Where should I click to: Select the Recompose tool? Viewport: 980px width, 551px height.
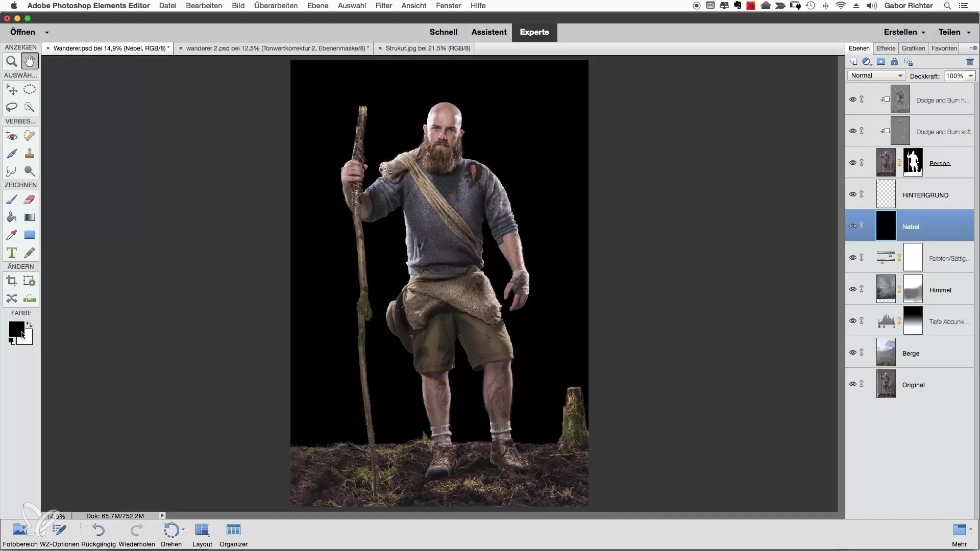click(x=30, y=281)
